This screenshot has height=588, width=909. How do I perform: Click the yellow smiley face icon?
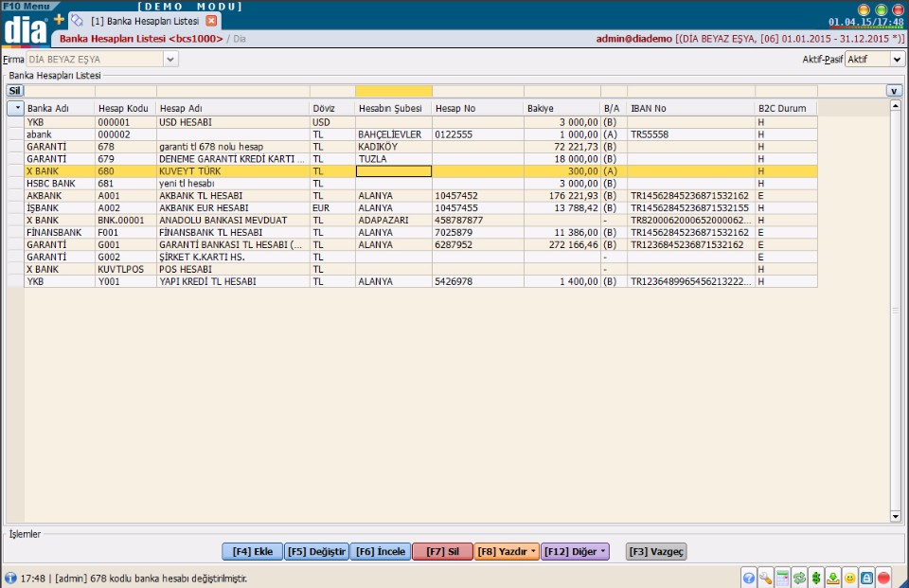[x=850, y=579]
